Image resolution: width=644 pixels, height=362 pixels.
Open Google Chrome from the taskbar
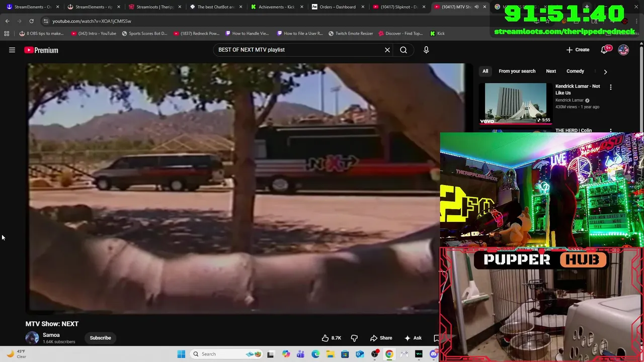tap(389, 354)
